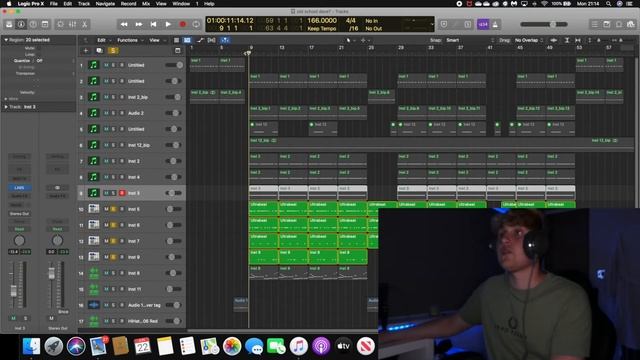
Task: Mute track 1 Untitled
Action: tap(106, 65)
